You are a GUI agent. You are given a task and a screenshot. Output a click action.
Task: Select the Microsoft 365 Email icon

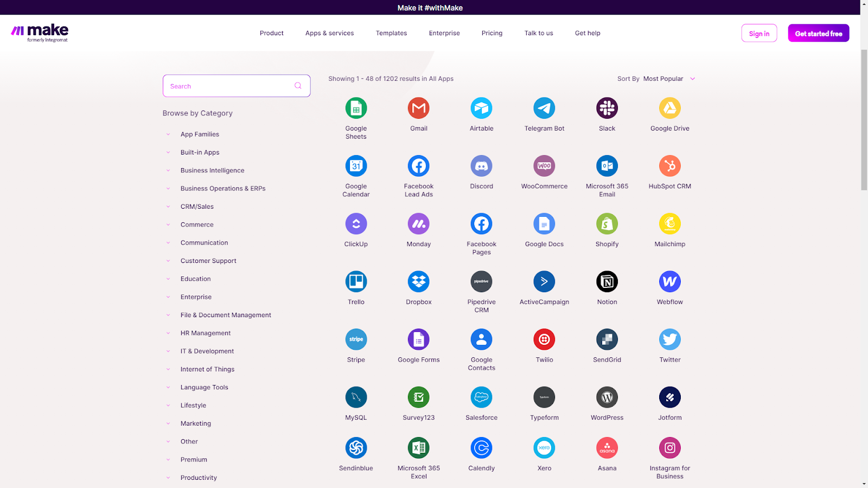[x=607, y=166]
